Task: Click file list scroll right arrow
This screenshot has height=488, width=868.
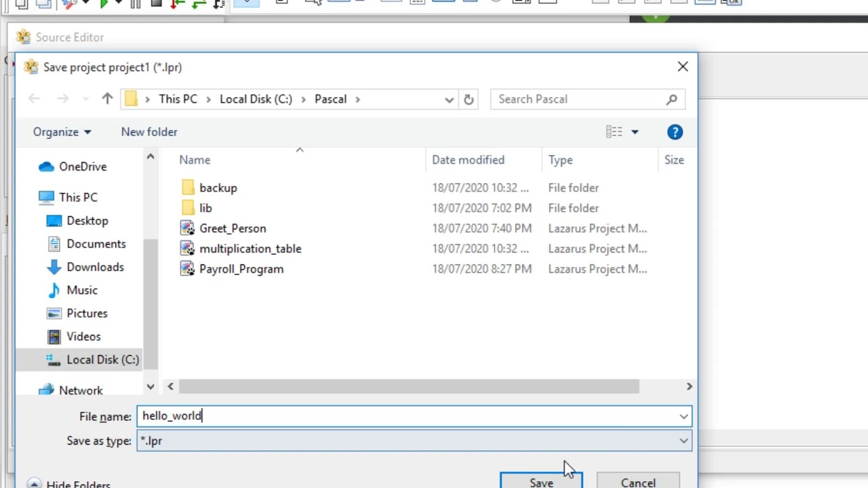Action: click(x=689, y=386)
